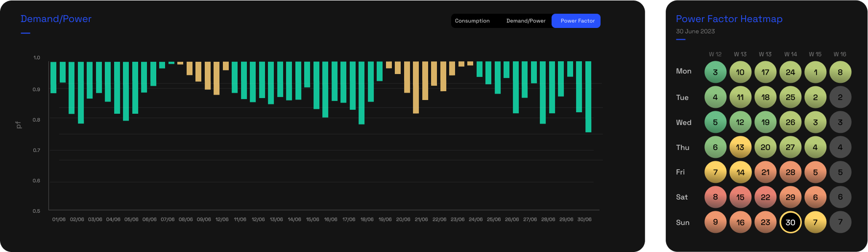Click the 'W 14' week column header
Viewport: 868px width, 252px height.
coord(790,54)
